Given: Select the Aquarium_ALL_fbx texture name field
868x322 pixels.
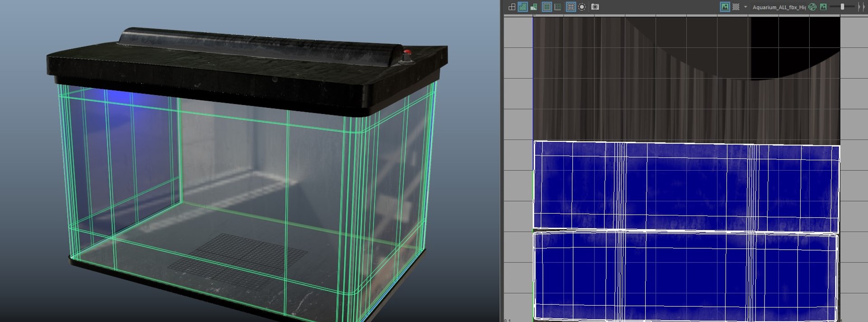Looking at the screenshot, I should point(778,7).
